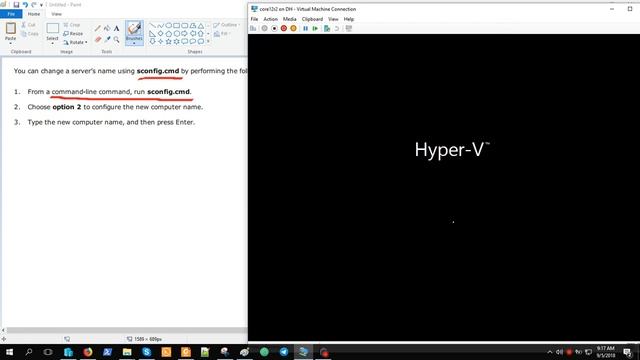Expand the Shapes gallery more arrow
640x360 pixels.
click(208, 41)
